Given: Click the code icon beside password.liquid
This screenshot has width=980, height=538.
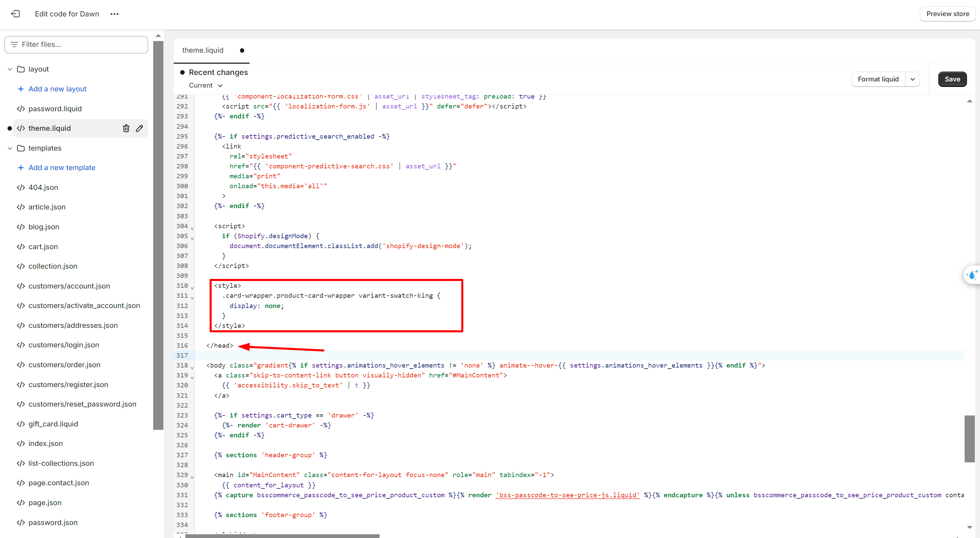Looking at the screenshot, I should pyautogui.click(x=21, y=108).
